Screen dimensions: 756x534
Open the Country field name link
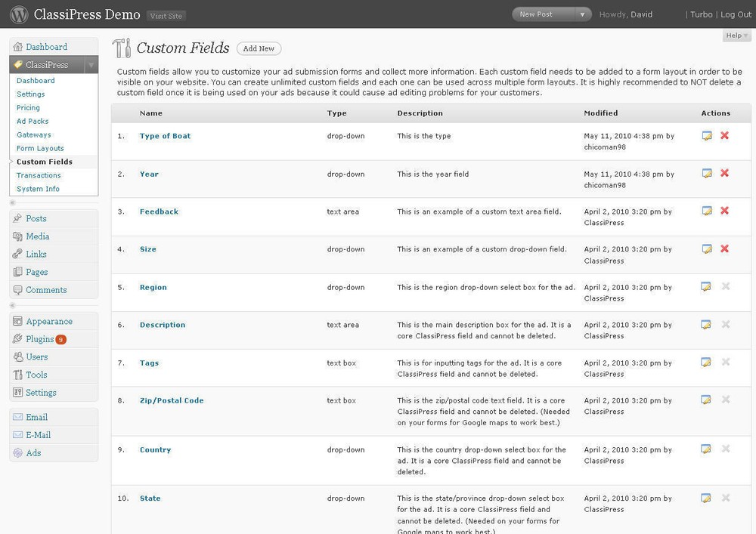[155, 449]
